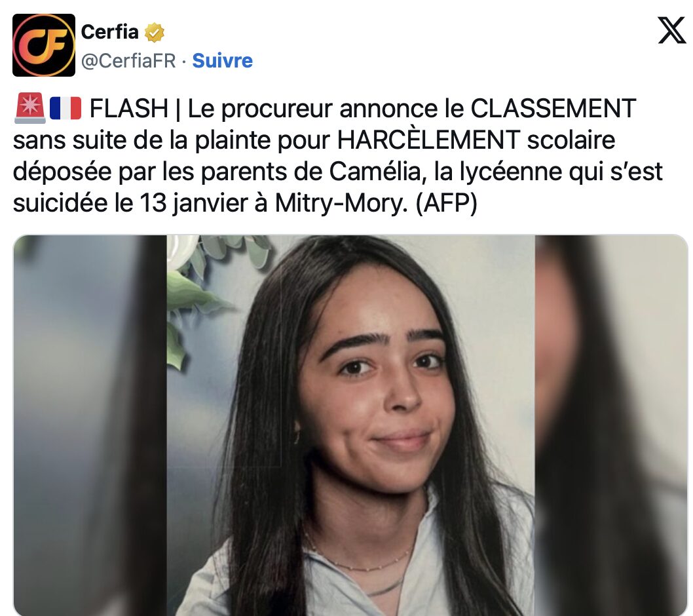The image size is (693, 616).
Task: Click the word HARCÈLEMENT in the tweet
Action: click(x=428, y=140)
